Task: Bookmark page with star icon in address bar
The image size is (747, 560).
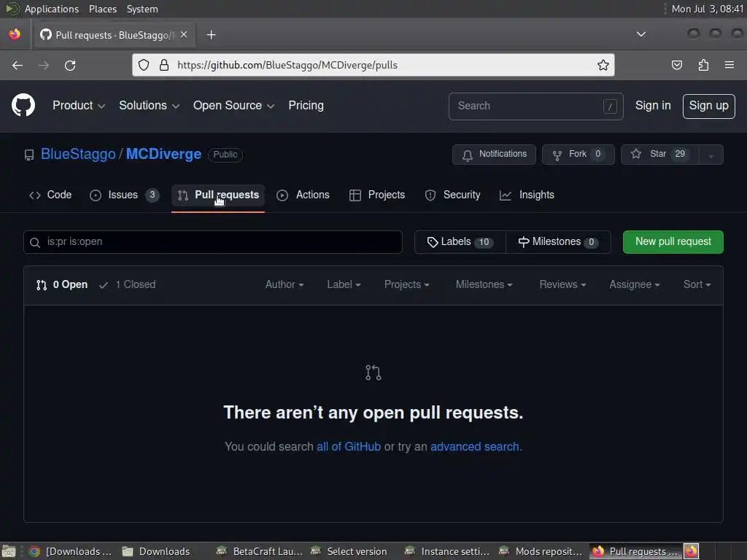Action: [603, 65]
